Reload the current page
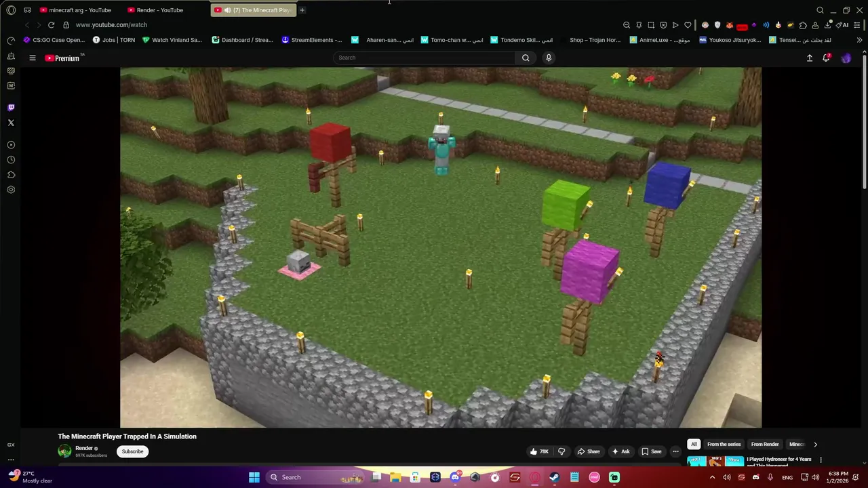The width and height of the screenshot is (868, 488). [x=51, y=25]
